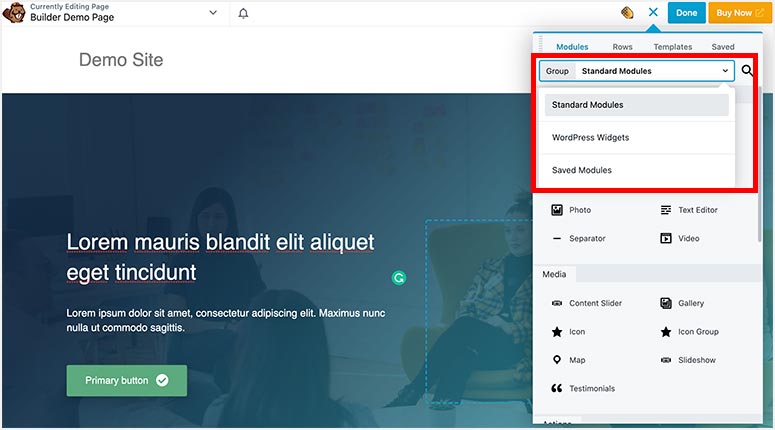775x430 pixels.
Task: Click the Photo module label
Action: (580, 210)
